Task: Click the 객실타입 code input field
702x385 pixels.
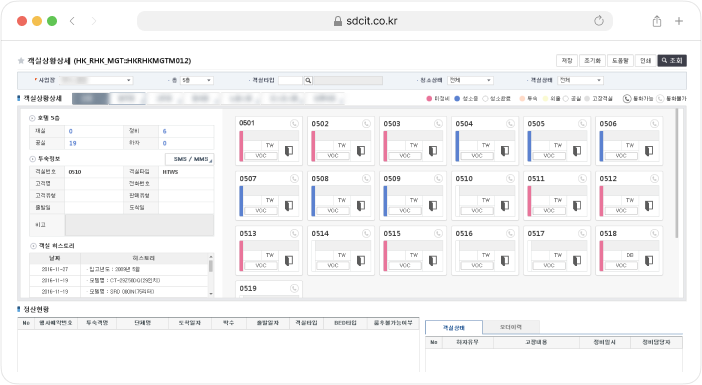Action: point(290,81)
